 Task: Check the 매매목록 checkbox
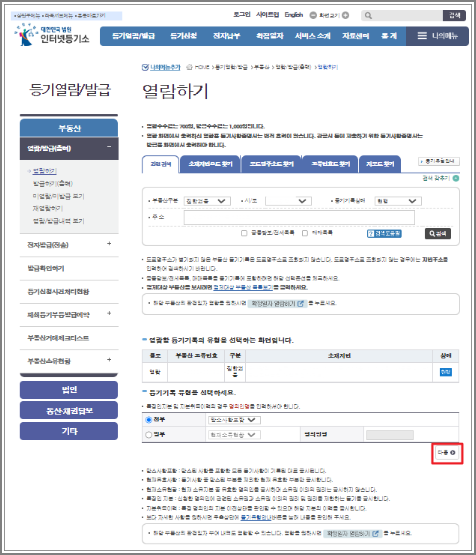pos(305,233)
